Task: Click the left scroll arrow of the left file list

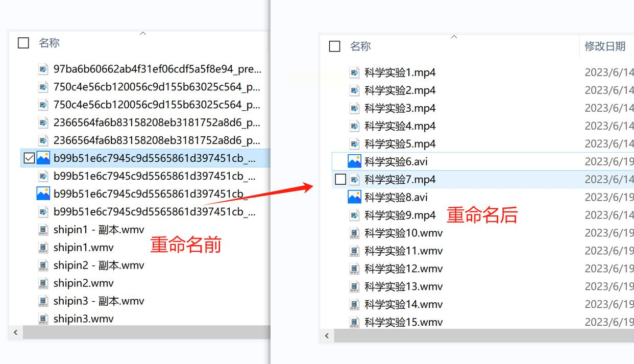Action: [x=16, y=332]
